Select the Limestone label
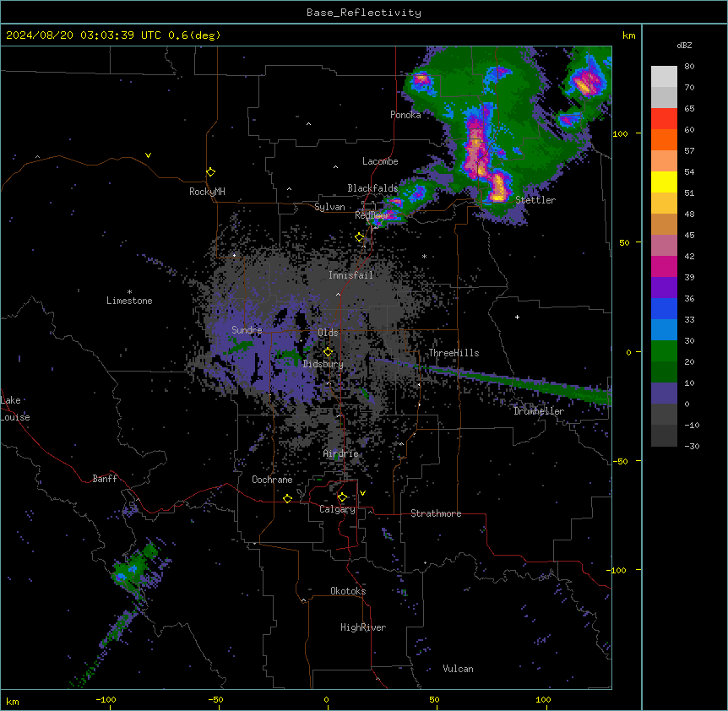Image resolution: width=728 pixels, height=711 pixels. (x=129, y=301)
